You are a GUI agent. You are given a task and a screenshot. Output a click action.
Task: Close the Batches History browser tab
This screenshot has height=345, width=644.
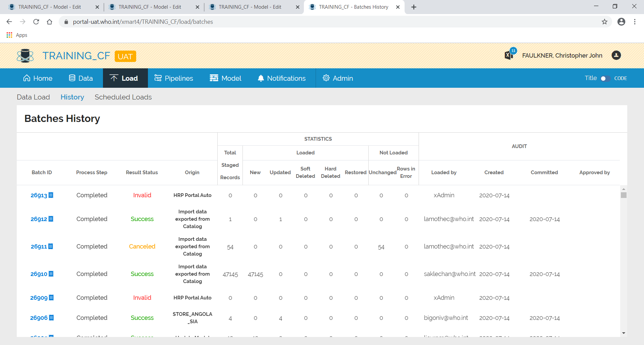click(x=398, y=7)
